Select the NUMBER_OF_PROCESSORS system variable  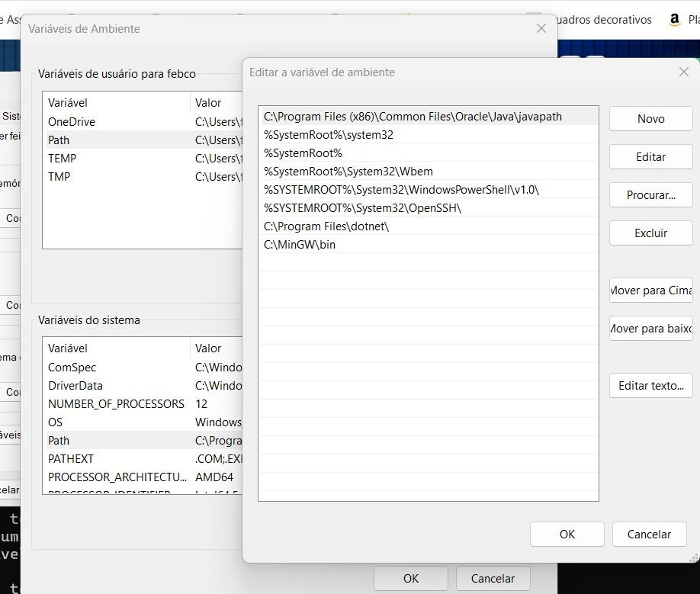click(x=143, y=404)
